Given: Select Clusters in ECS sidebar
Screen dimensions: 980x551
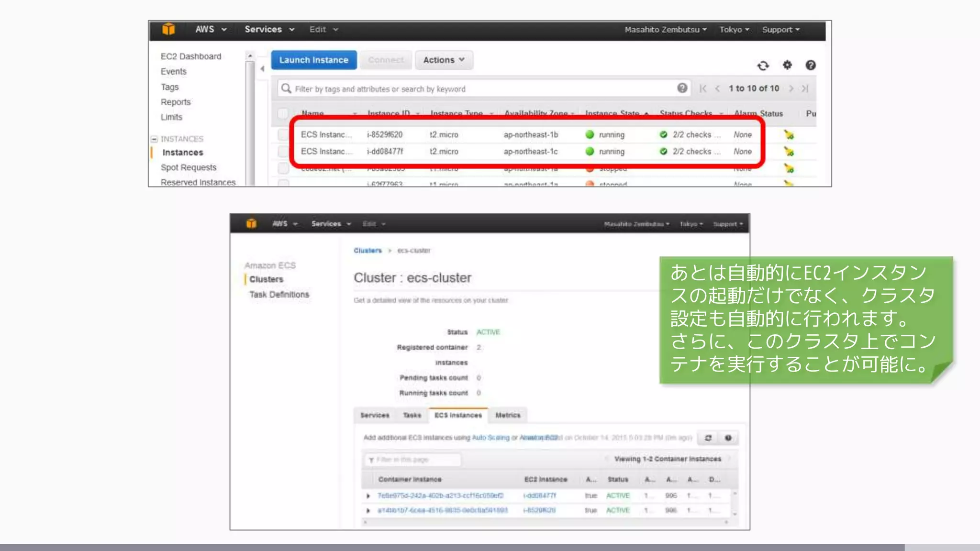Looking at the screenshot, I should tap(266, 279).
